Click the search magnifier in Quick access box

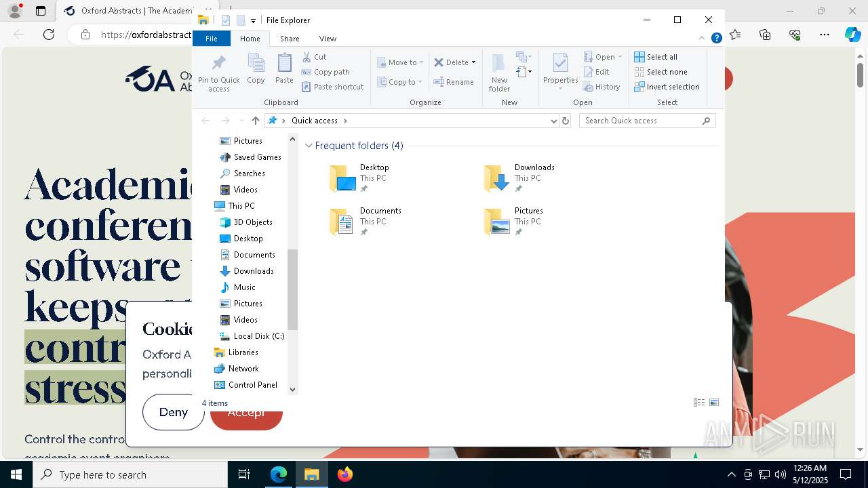pyautogui.click(x=706, y=121)
